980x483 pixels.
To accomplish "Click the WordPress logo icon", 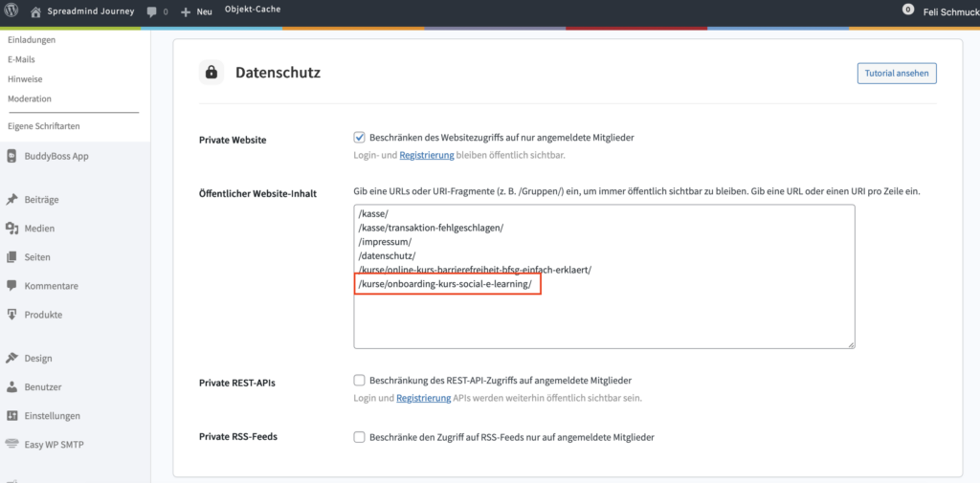I will [x=12, y=12].
